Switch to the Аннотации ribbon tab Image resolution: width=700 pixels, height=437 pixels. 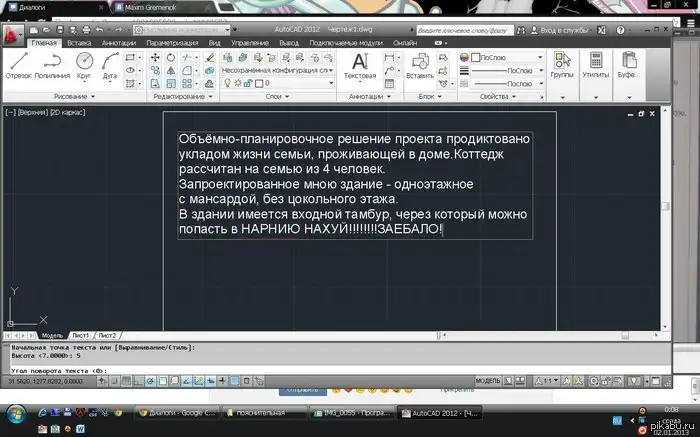click(x=118, y=43)
